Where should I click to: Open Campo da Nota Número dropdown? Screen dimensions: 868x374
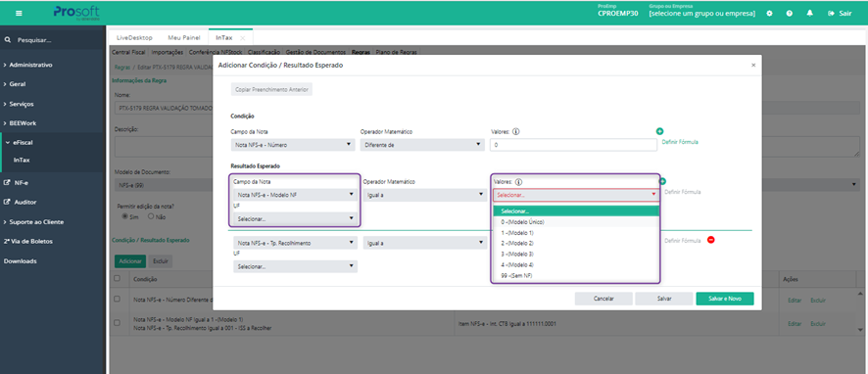[293, 145]
